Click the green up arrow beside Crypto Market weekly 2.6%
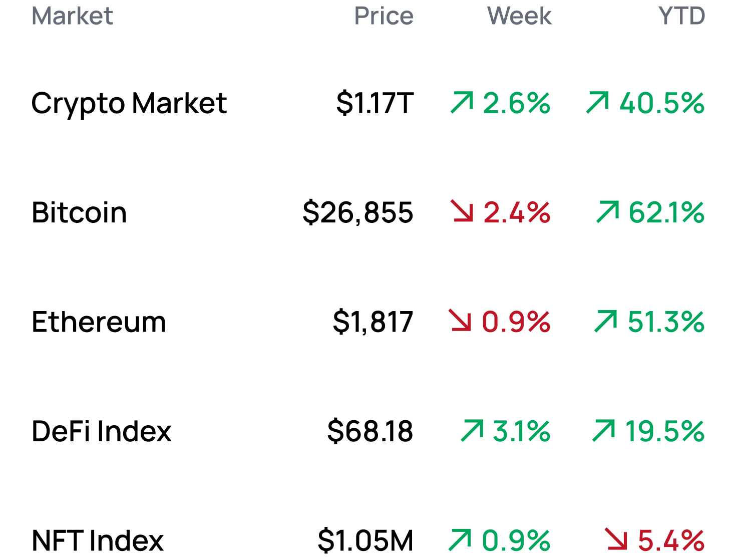 (462, 103)
